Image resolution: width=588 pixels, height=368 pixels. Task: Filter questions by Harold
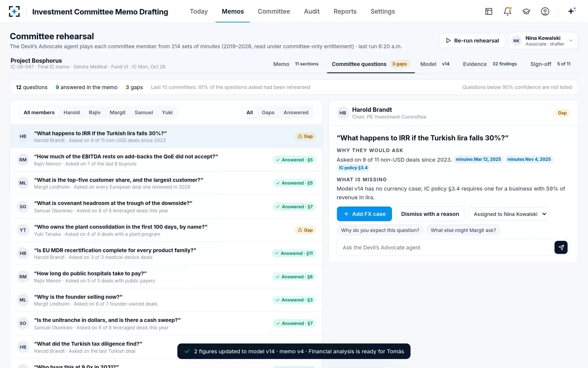(x=72, y=112)
